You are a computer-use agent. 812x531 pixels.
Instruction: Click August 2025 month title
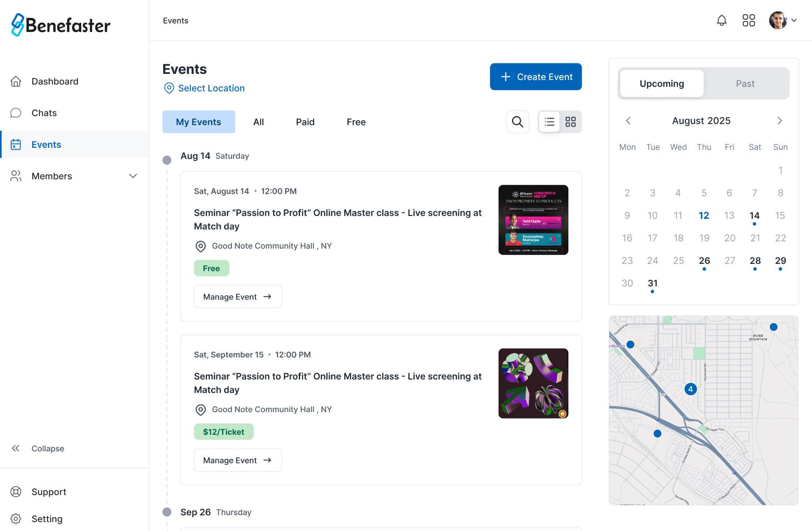coord(701,121)
